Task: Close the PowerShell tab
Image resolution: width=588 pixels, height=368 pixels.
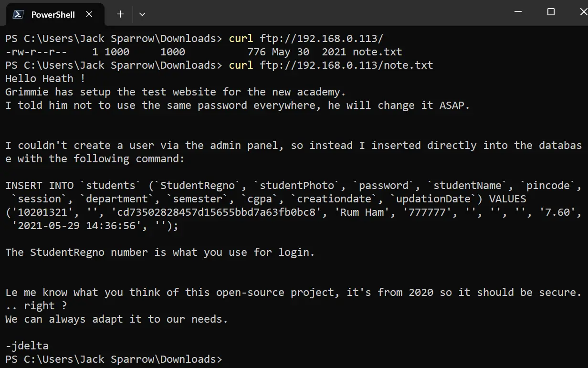Action: point(89,14)
